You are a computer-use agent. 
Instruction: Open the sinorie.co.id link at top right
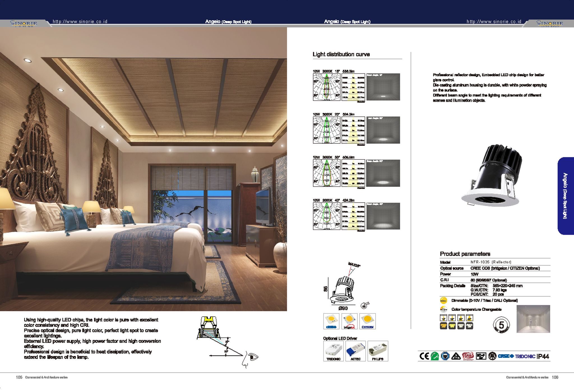494,22
